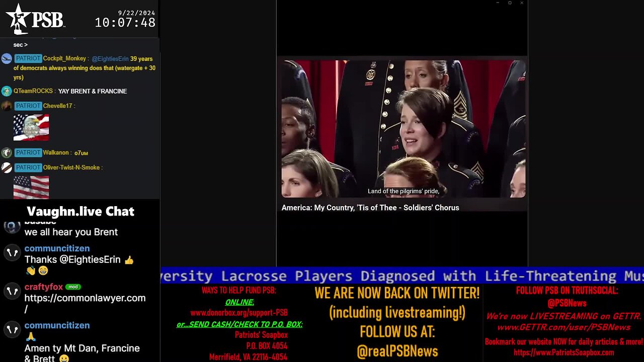Click the green mod badge by craftyfox
The height and width of the screenshot is (362, 644).
(73, 287)
